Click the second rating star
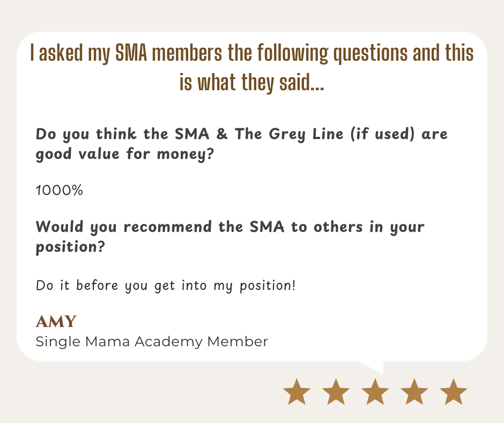Image resolution: width=504 pixels, height=423 pixels. [336, 392]
